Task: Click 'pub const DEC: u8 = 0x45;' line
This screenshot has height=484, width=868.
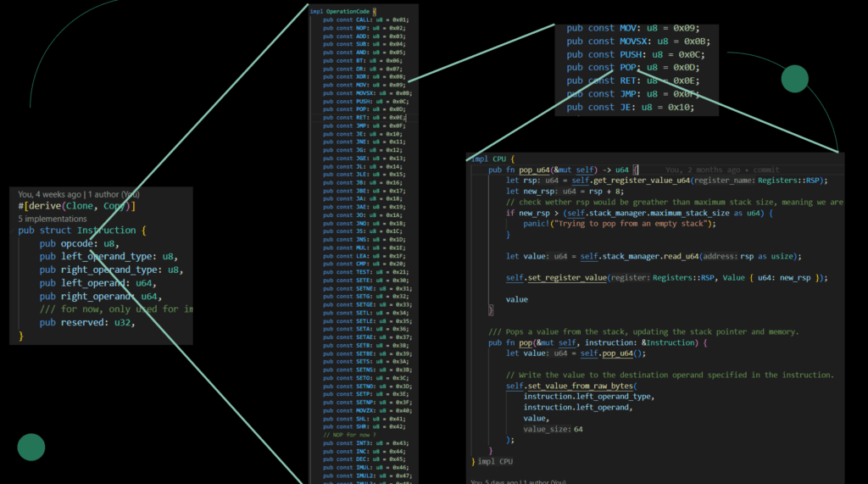Action: (364, 459)
